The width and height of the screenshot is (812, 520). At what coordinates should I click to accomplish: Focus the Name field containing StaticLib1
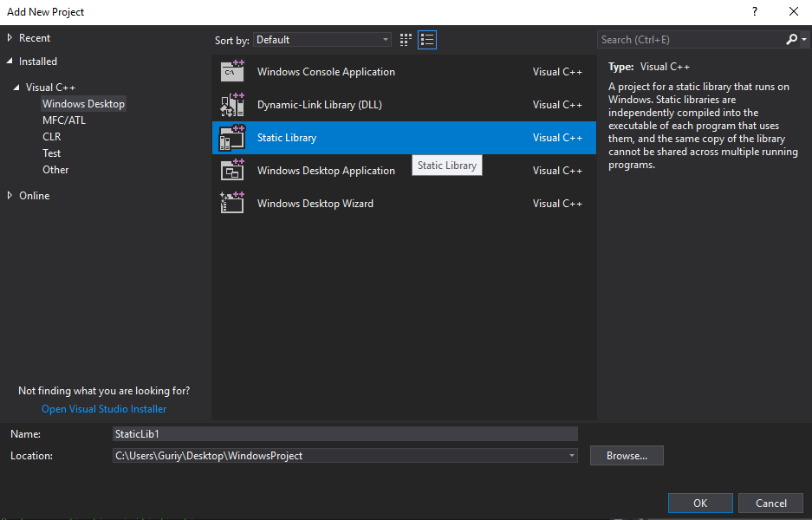(345, 434)
